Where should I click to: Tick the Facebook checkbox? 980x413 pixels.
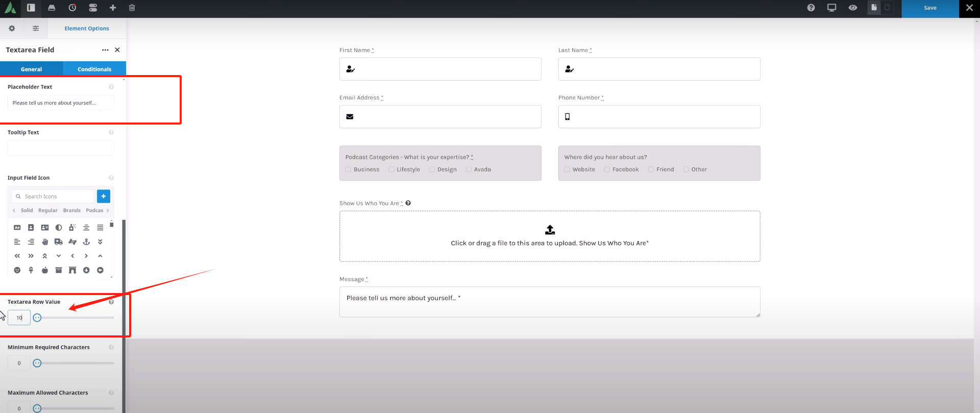(607, 169)
